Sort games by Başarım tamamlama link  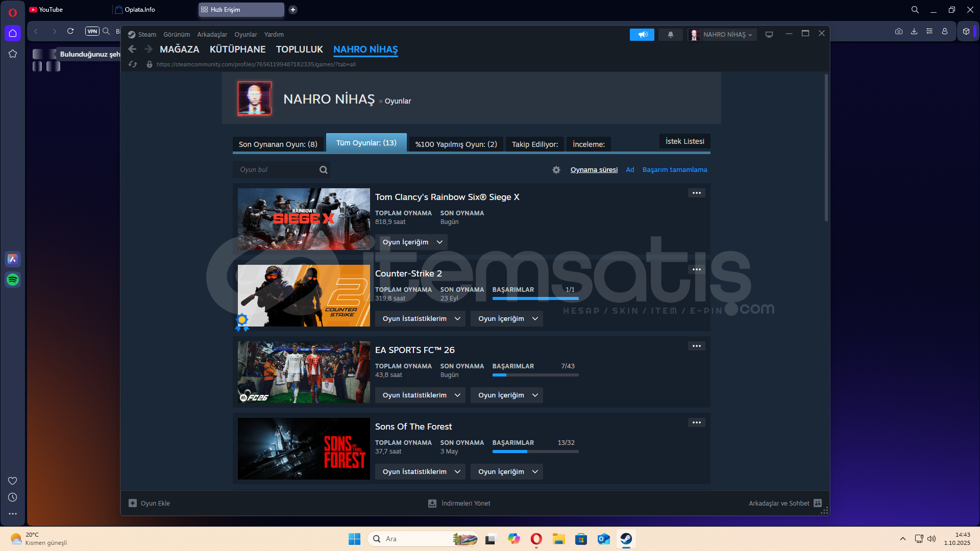click(x=674, y=170)
